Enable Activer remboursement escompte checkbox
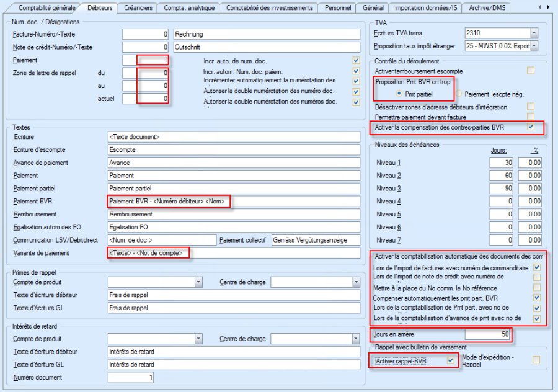The width and height of the screenshot is (558, 392). coord(530,71)
